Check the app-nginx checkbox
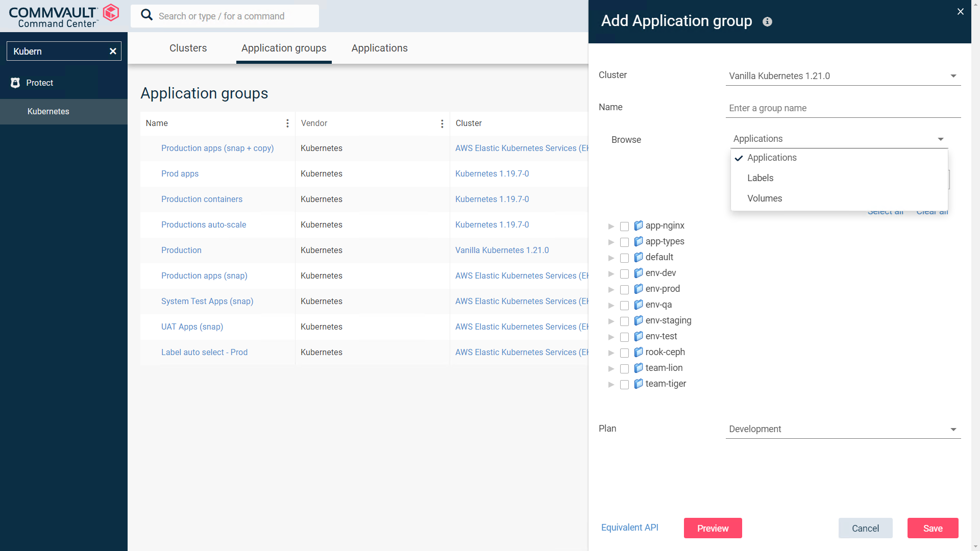 pos(624,227)
